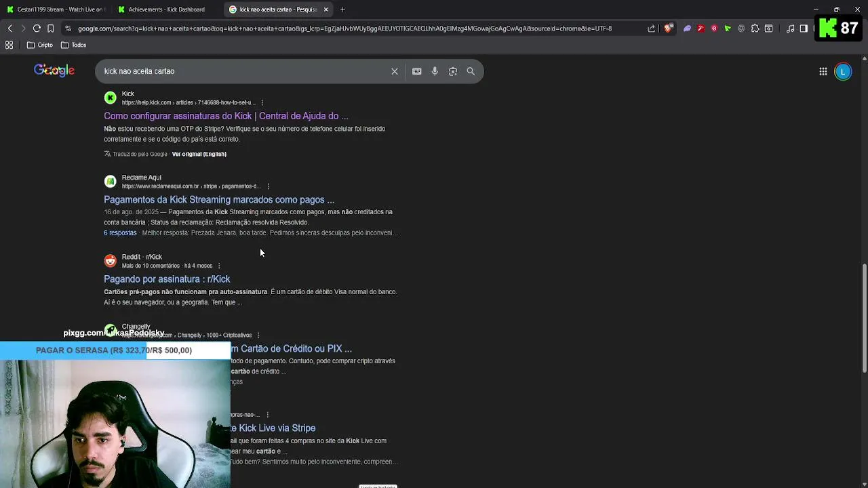
Task: Open Brave Shields lion icon
Action: (669, 28)
